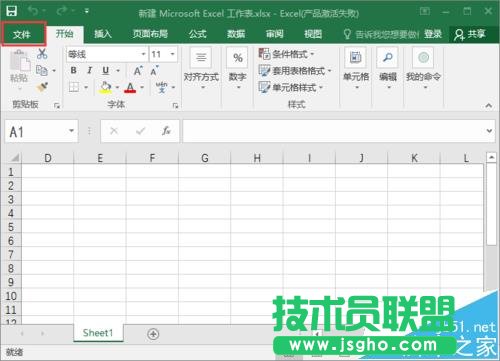This screenshot has height=361, width=500.
Task: Click the Copy icon
Action: 42,70
